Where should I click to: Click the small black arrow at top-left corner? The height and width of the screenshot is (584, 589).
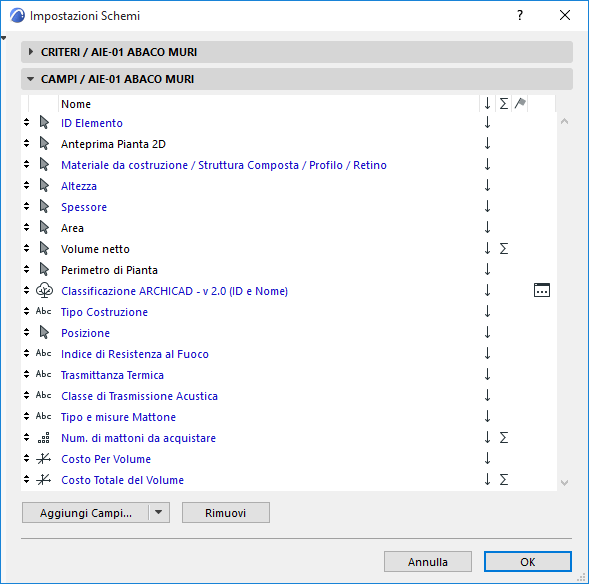3,38
